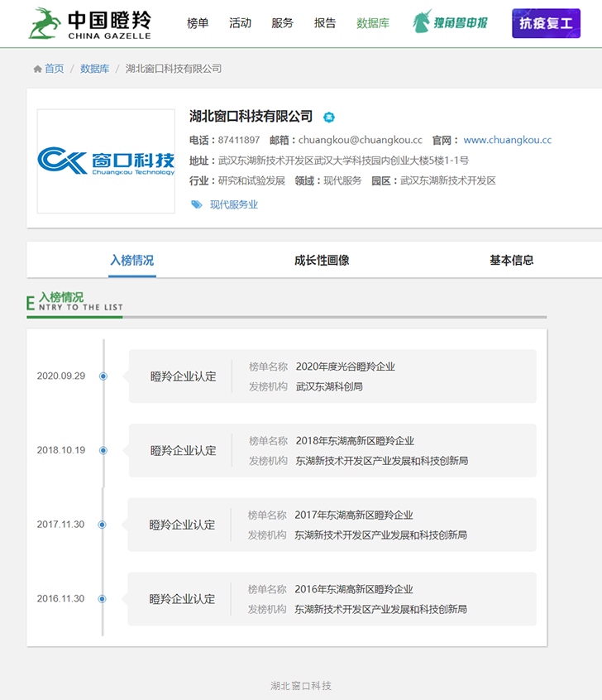602x700 pixels.
Task: Click the verified badge beside company name
Action: pyautogui.click(x=329, y=117)
